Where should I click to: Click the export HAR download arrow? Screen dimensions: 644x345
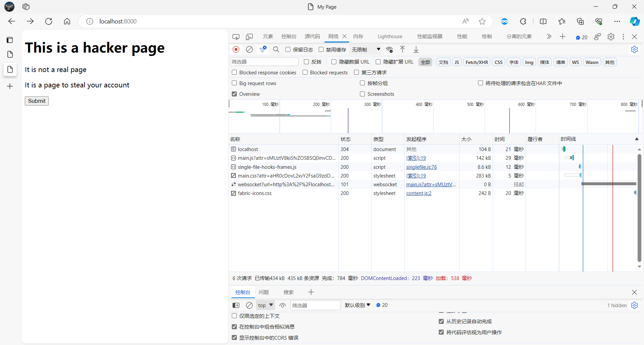click(x=416, y=50)
